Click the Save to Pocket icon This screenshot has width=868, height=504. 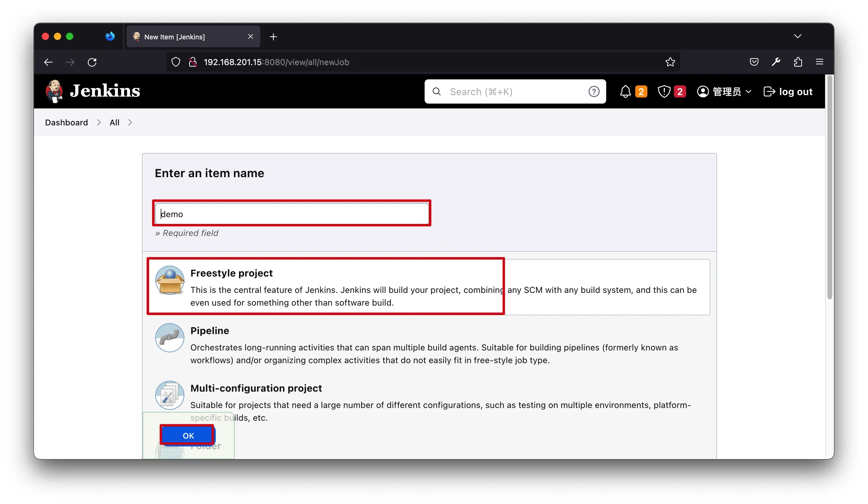(x=754, y=62)
